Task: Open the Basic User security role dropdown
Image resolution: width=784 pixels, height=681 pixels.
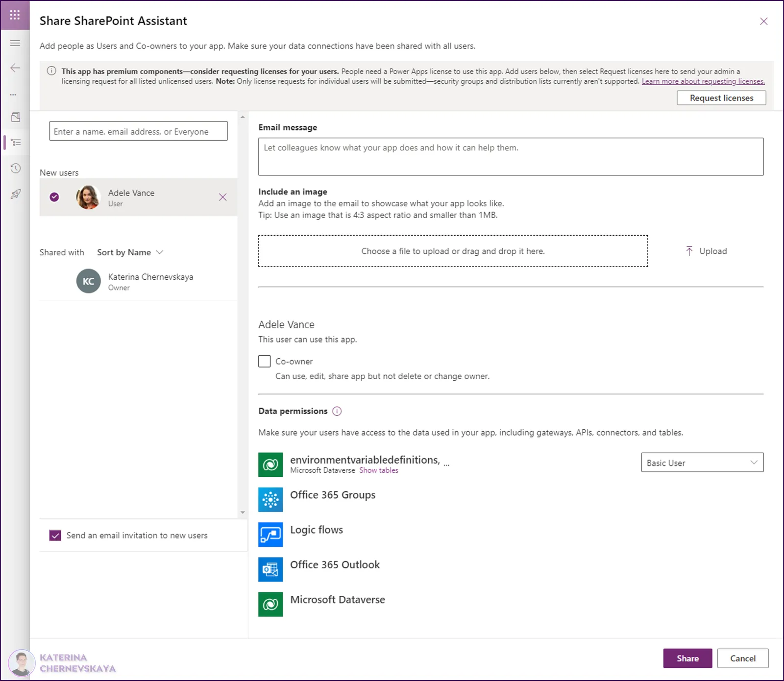Action: (702, 462)
